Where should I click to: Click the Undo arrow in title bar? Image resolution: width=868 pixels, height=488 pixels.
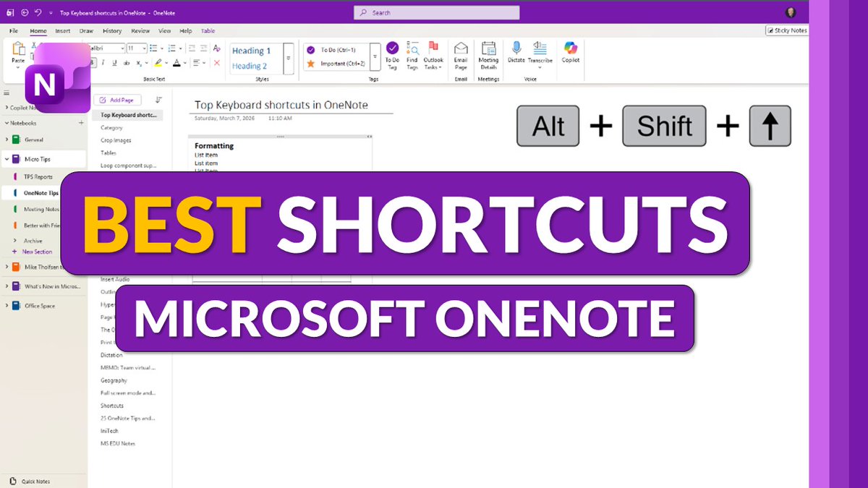(38, 13)
